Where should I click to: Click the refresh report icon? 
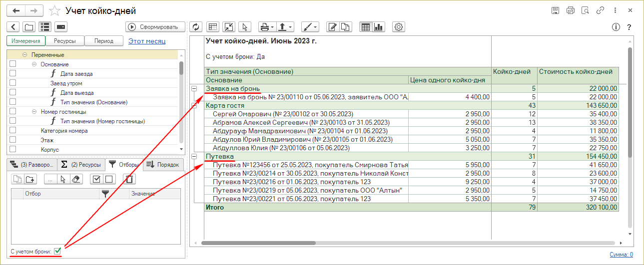pos(195,27)
